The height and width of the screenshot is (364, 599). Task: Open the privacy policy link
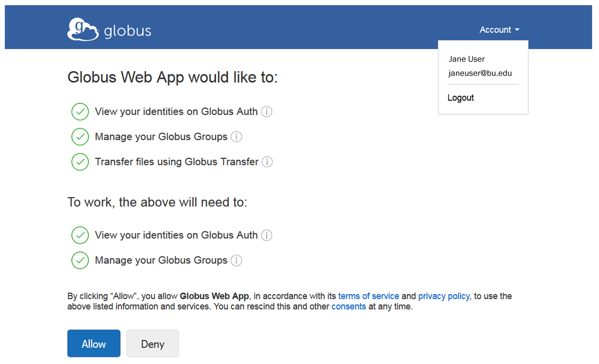(x=444, y=296)
